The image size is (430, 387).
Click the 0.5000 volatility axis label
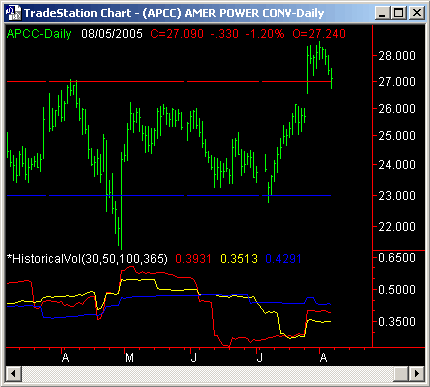pyautogui.click(x=397, y=290)
